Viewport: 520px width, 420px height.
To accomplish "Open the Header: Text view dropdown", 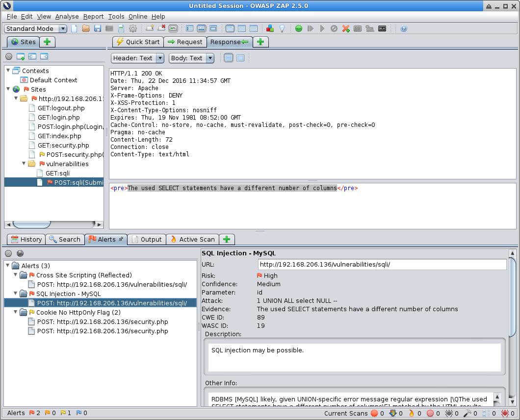I will point(137,58).
